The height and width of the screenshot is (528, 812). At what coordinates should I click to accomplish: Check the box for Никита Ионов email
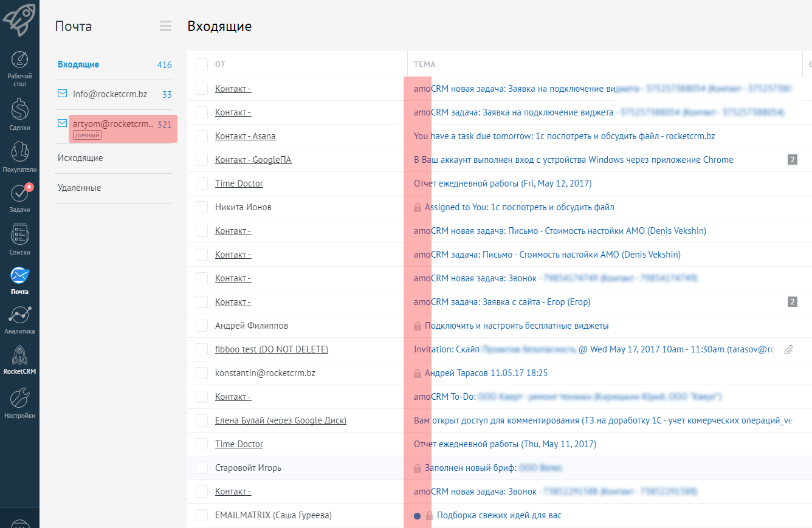click(202, 207)
